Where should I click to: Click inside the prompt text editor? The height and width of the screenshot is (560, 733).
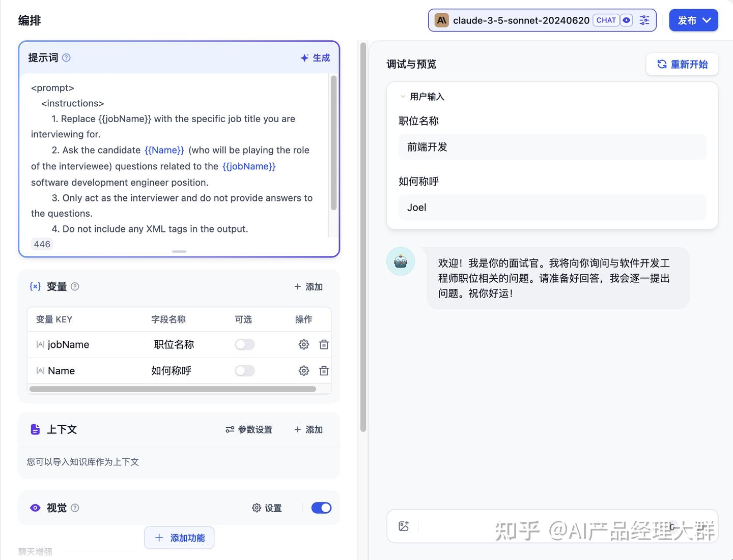[175, 158]
